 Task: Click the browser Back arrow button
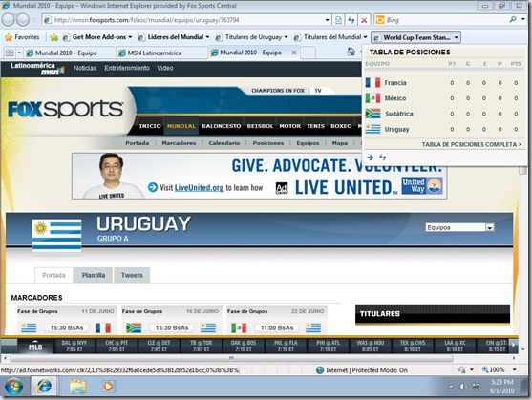9,20
